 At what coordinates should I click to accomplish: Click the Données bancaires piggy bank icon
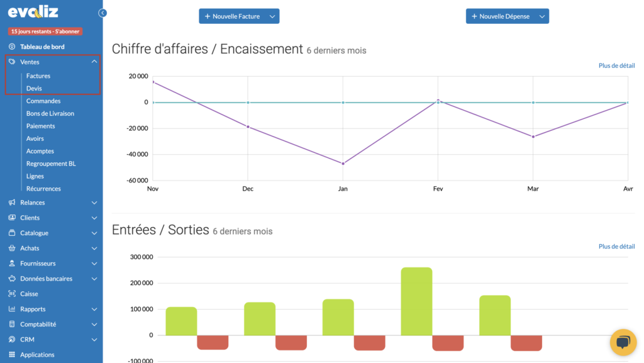pyautogui.click(x=12, y=279)
